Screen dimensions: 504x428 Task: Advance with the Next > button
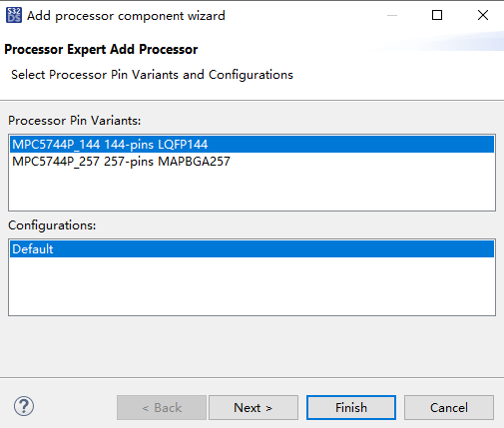(253, 407)
